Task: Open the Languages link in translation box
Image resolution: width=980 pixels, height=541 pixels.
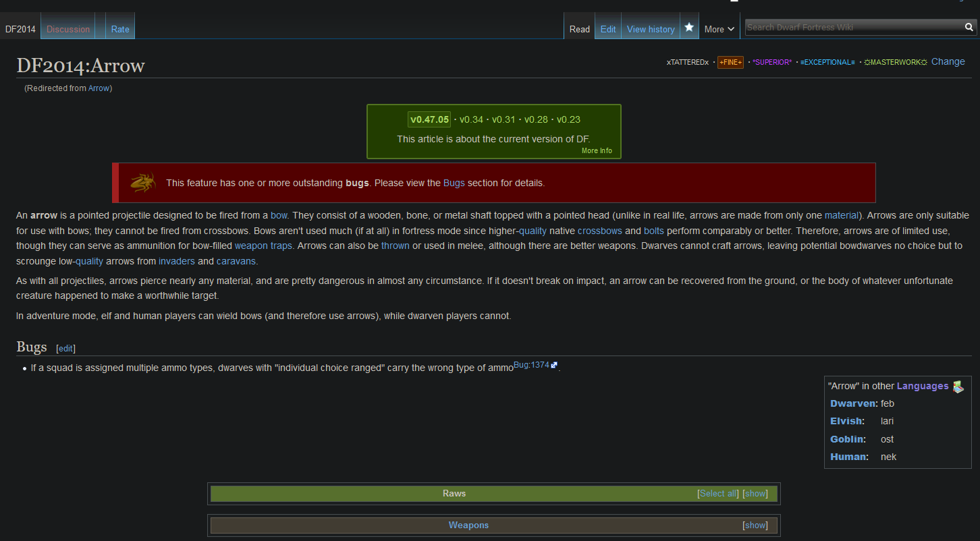Action: coord(923,386)
